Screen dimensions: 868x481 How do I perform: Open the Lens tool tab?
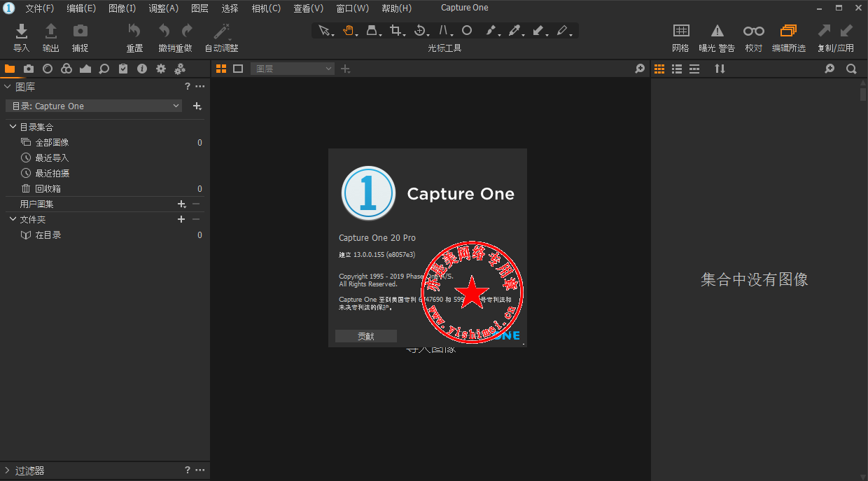pos(48,69)
